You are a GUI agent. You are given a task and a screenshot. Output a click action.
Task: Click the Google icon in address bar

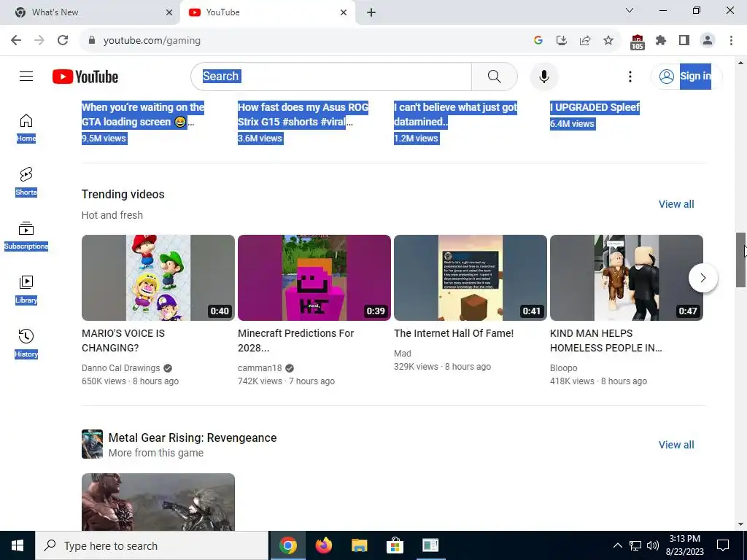coord(538,41)
